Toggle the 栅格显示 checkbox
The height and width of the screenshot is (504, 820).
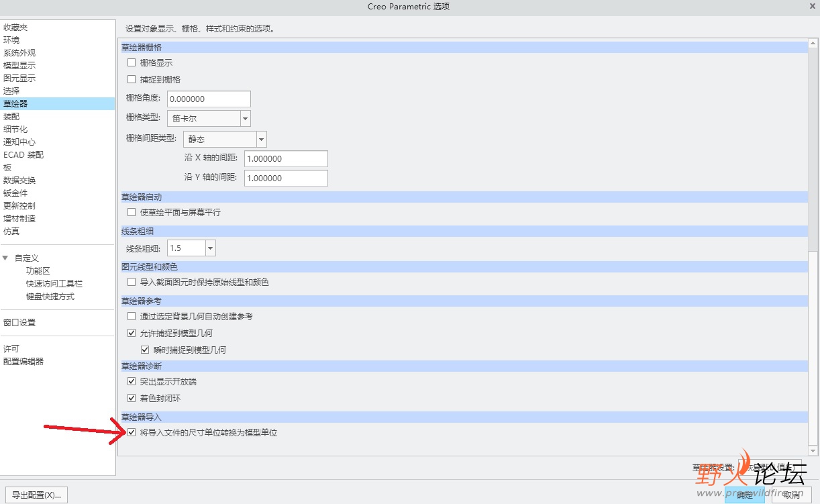pyautogui.click(x=132, y=62)
